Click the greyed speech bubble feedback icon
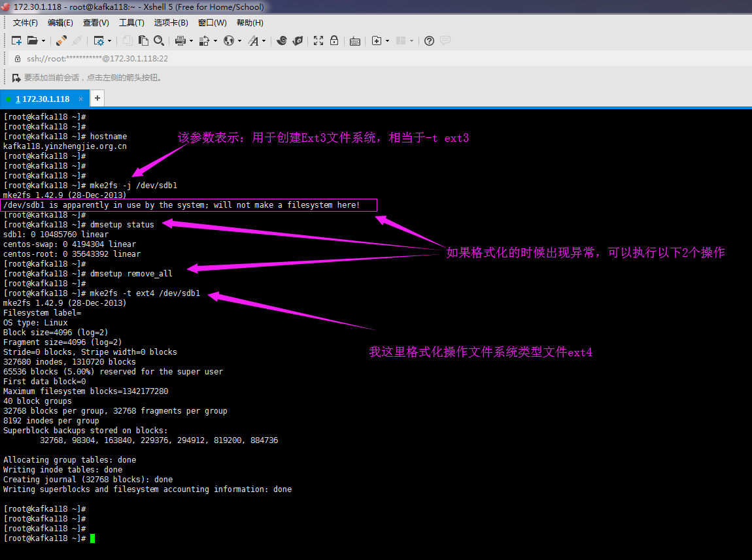 (x=445, y=41)
